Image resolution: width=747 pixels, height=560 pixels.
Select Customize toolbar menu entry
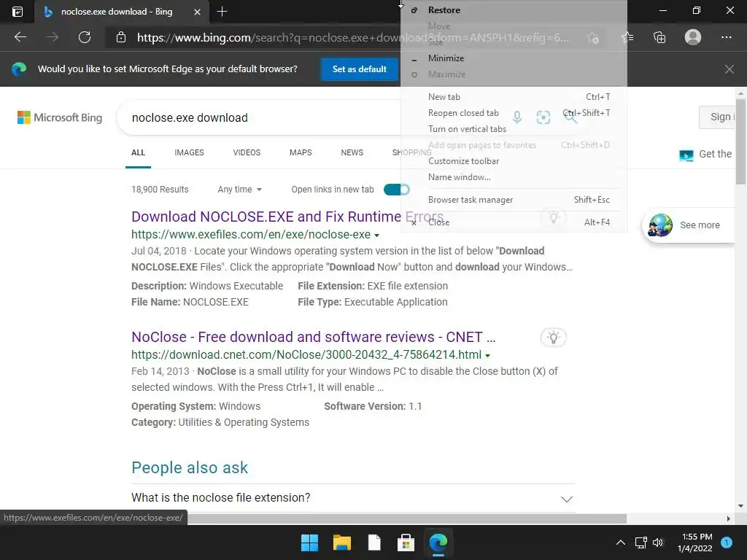514,161
